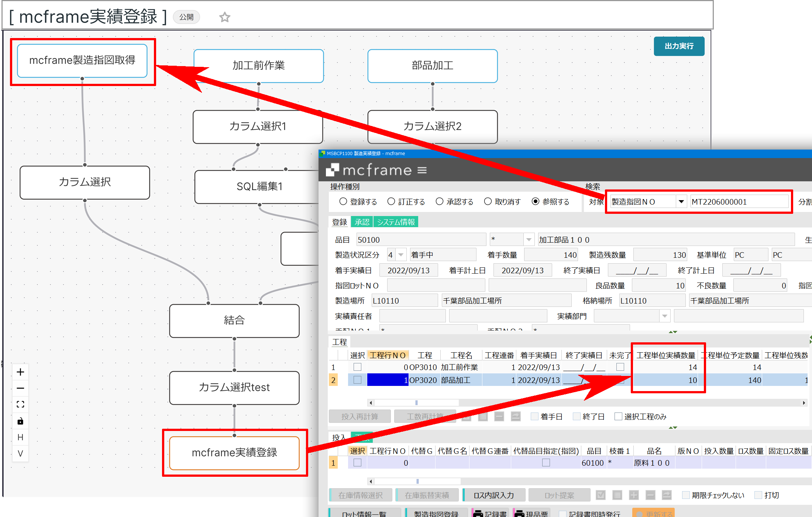The image size is (812, 517).
Task: Select the 訂正する radio button
Action: (391, 201)
